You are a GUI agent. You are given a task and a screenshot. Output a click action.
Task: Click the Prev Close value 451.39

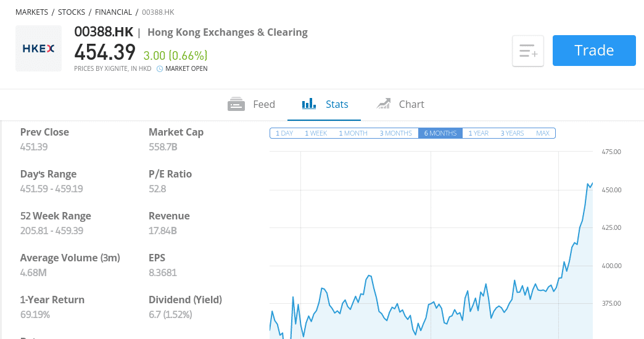click(x=34, y=147)
